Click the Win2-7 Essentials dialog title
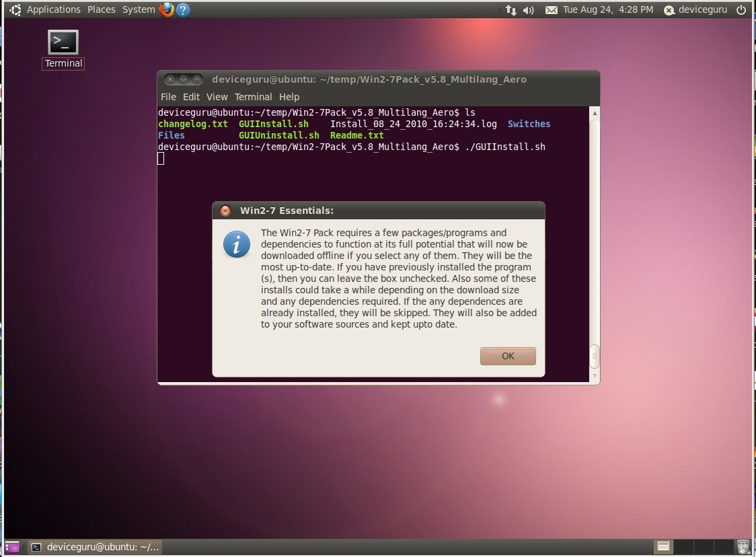The height and width of the screenshot is (557, 756). 287,211
